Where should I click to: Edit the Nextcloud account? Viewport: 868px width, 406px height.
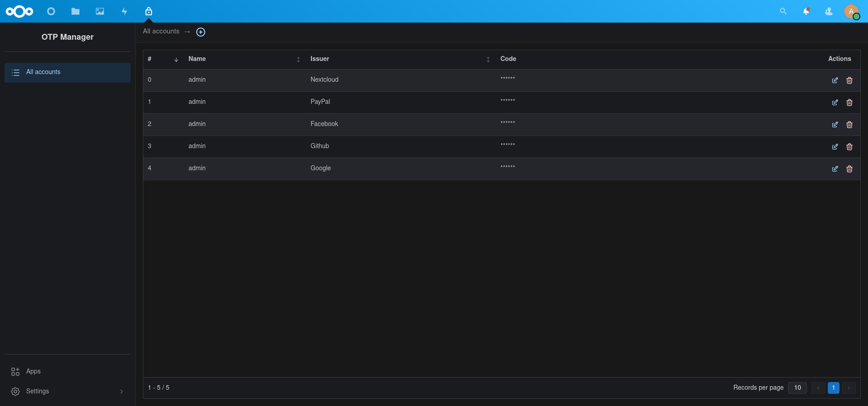(x=835, y=80)
